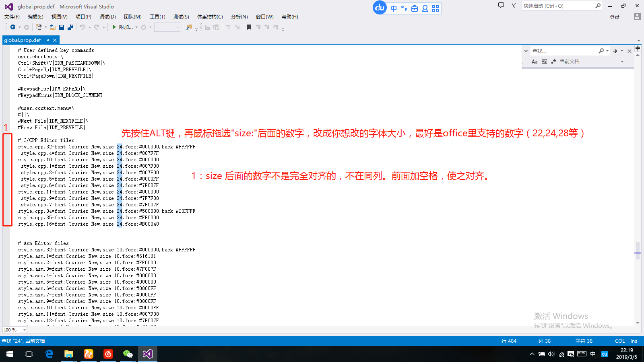Click the Refresh circular arrow icon
Image resolution: width=644 pixels, height=362 pixels.
pyautogui.click(x=143, y=27)
